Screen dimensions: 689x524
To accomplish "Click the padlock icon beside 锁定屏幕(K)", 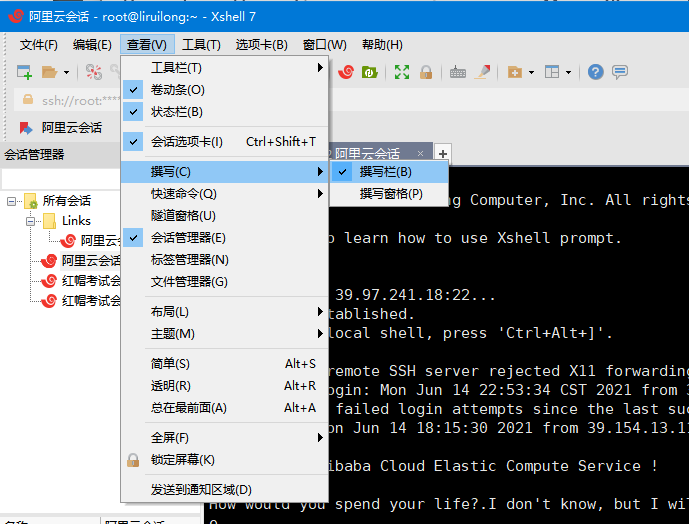I will [x=133, y=460].
